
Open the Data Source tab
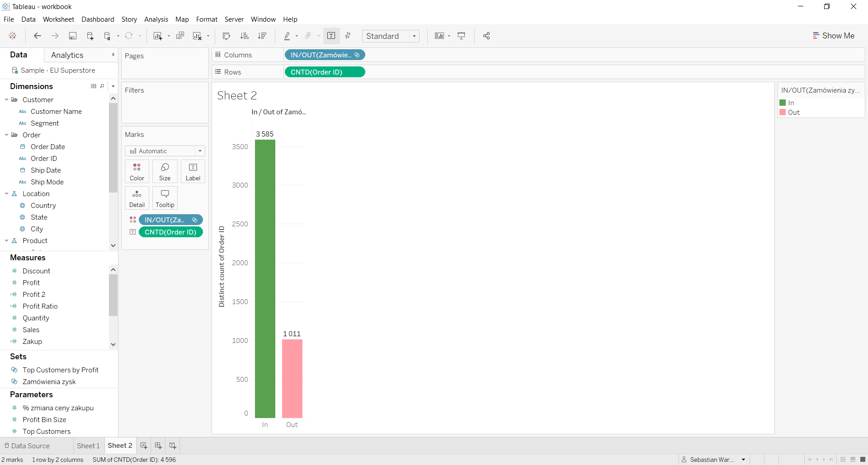click(27, 446)
